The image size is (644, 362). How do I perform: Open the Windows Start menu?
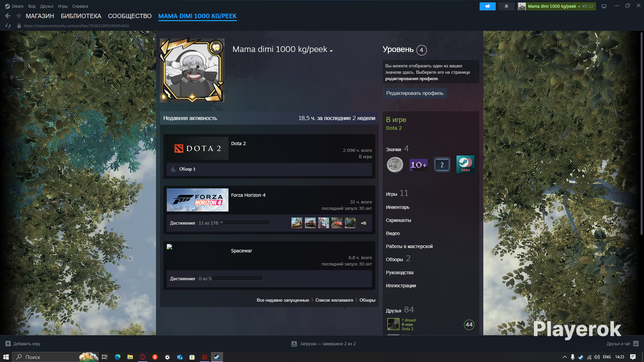6,357
